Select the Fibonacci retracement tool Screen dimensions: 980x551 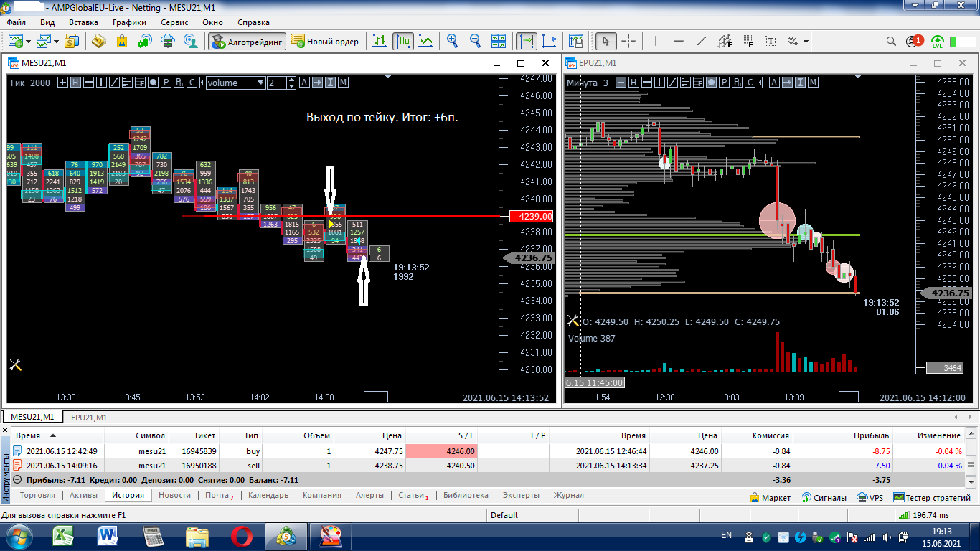point(748,41)
